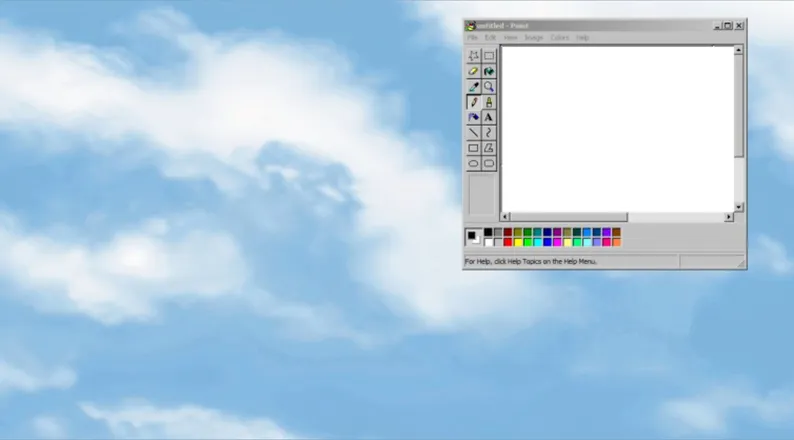Pick the dark purple swatch
The width and height of the screenshot is (794, 440).
pos(557,232)
